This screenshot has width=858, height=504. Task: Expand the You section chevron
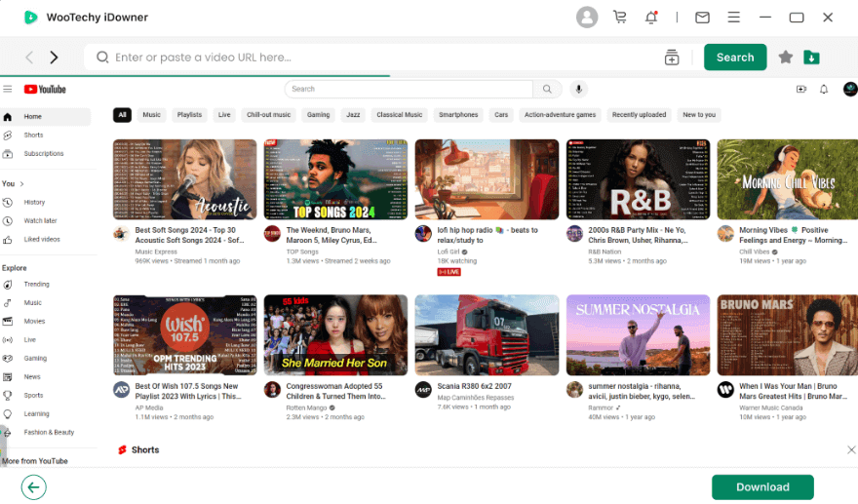point(21,183)
